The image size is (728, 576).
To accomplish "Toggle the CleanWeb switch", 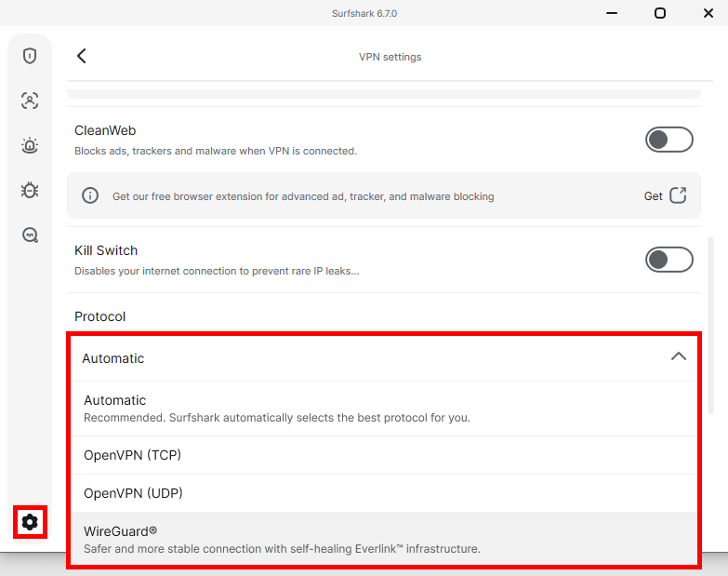I will 669,140.
